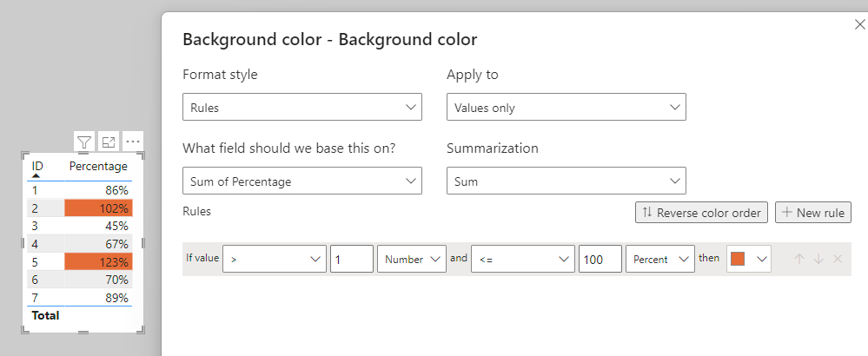
Task: Click the ID column header in the table
Action: pos(37,166)
